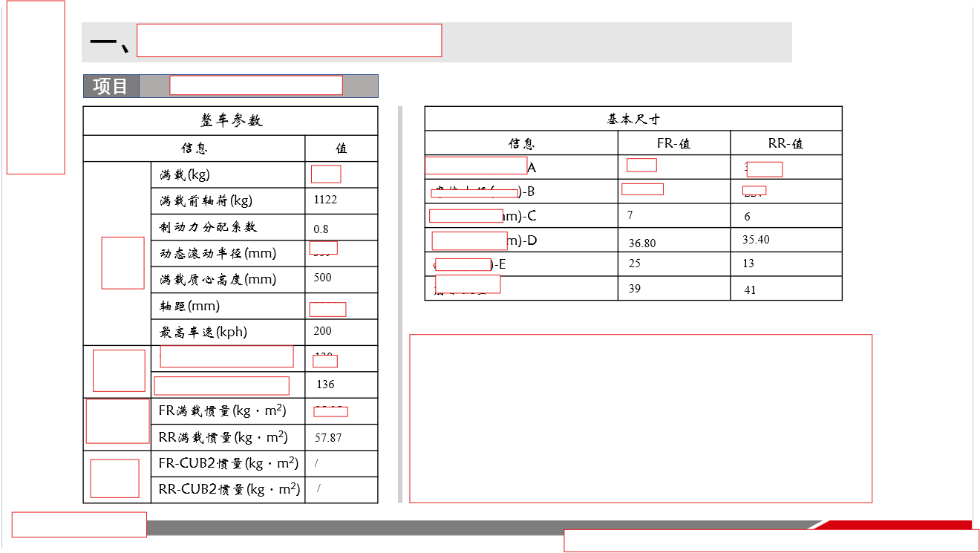
Task: Click 信息 header in 基本尺寸 table
Action: (x=521, y=143)
